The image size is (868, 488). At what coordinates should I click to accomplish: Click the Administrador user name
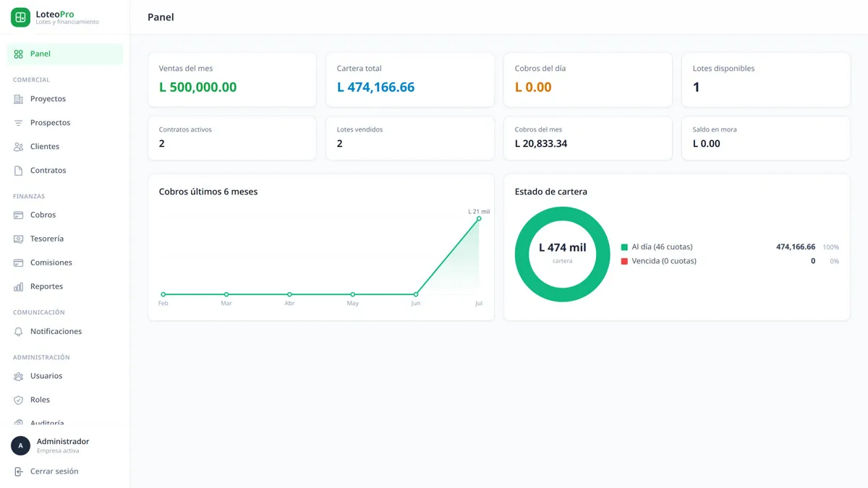[x=63, y=442]
